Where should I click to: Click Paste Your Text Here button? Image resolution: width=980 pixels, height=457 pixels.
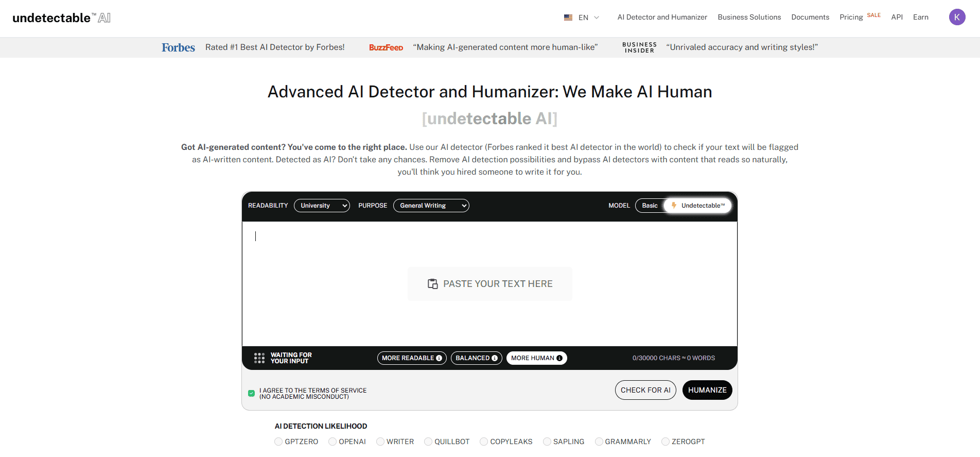coord(489,284)
